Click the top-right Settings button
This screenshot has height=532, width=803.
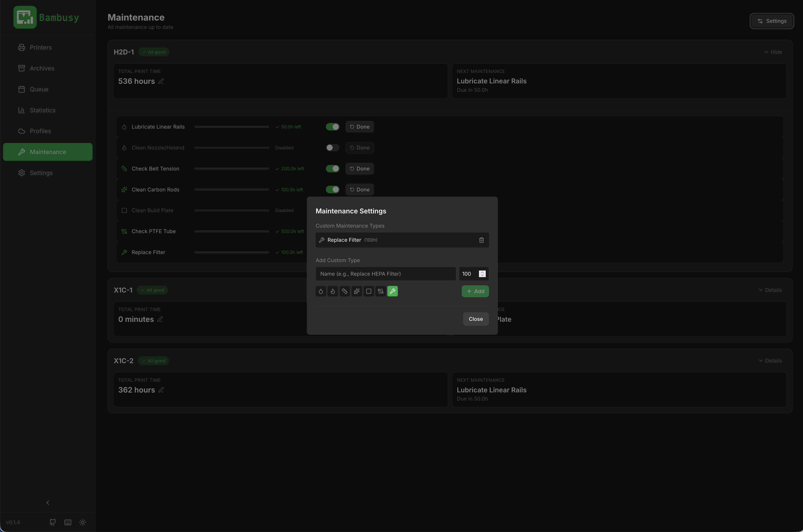click(x=772, y=21)
